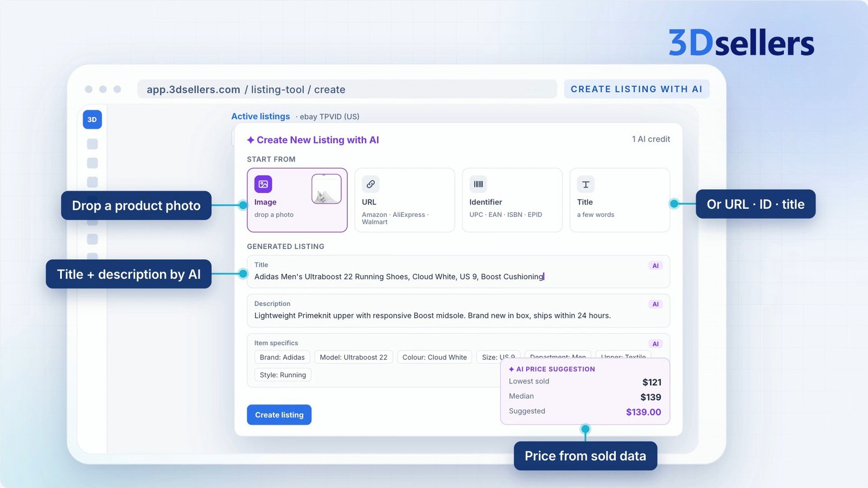The width and height of the screenshot is (868, 488).
Task: Select the Size: US 9 chip
Action: pos(499,357)
